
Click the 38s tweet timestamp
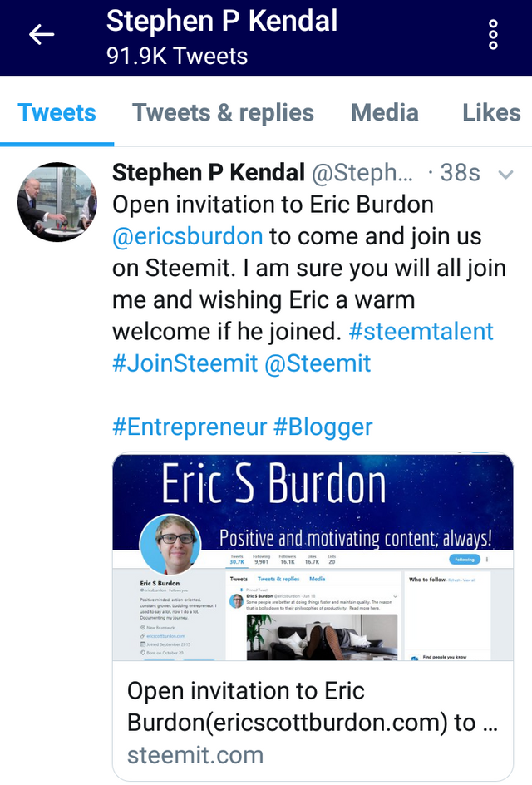pos(460,173)
